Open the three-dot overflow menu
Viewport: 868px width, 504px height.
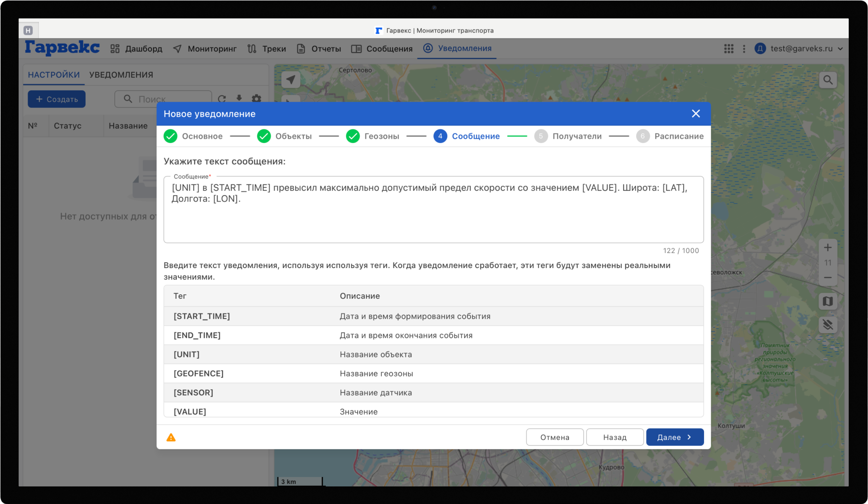744,49
